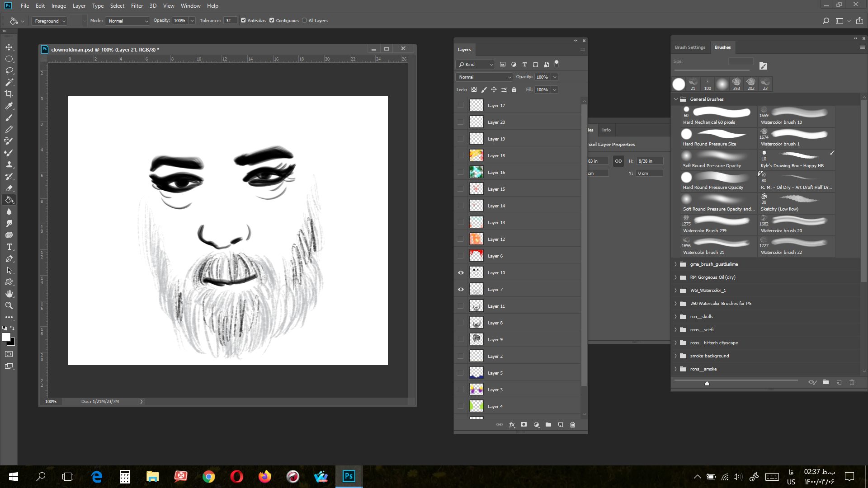Screen dimensions: 868x488
Task: Select the Elliptical Marquee tool
Action: [9, 59]
